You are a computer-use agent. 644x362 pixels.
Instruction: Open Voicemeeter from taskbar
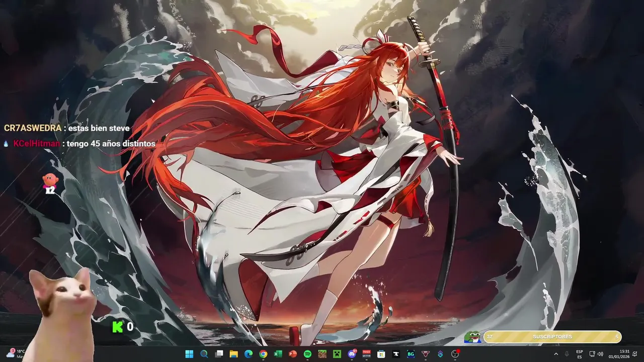point(366,354)
